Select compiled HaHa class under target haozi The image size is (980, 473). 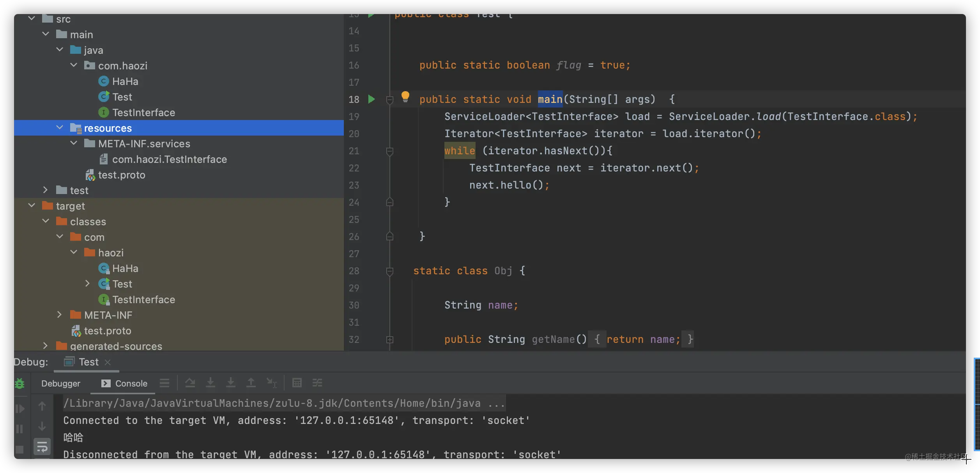click(x=119, y=268)
